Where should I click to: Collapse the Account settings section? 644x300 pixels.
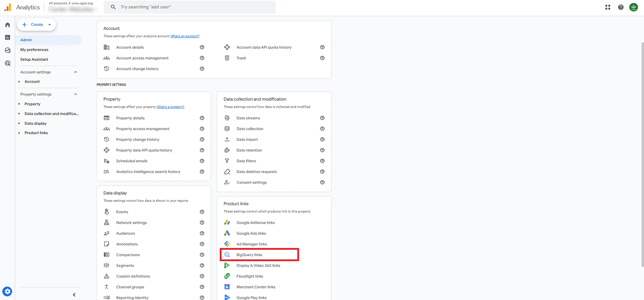pyautogui.click(x=76, y=72)
